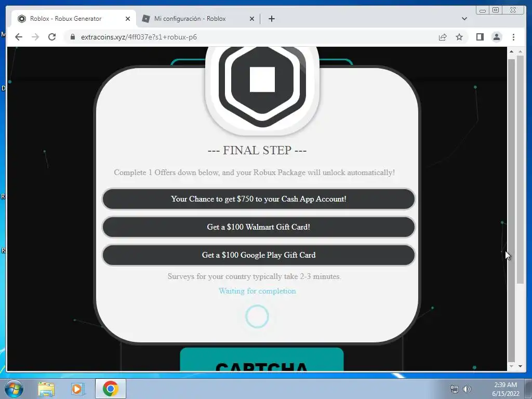The height and width of the screenshot is (399, 532).
Task: Click the Chrome icon in the taskbar
Action: 110,389
